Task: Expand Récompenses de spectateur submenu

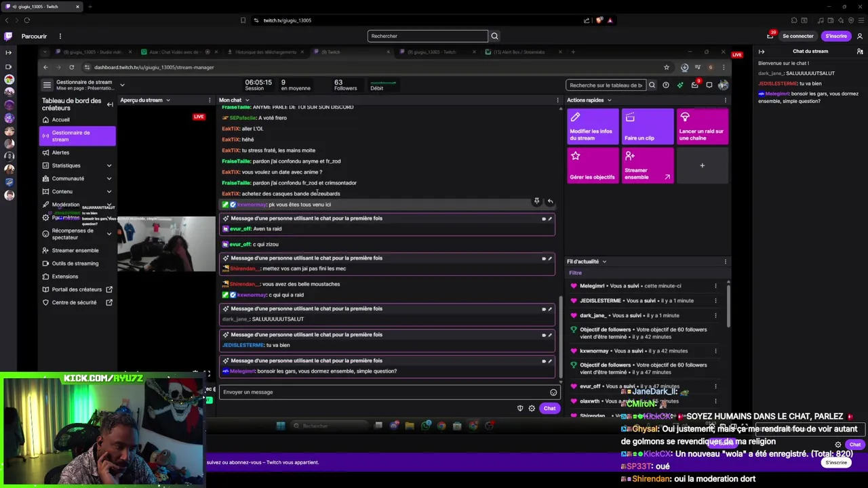Action: click(x=109, y=234)
